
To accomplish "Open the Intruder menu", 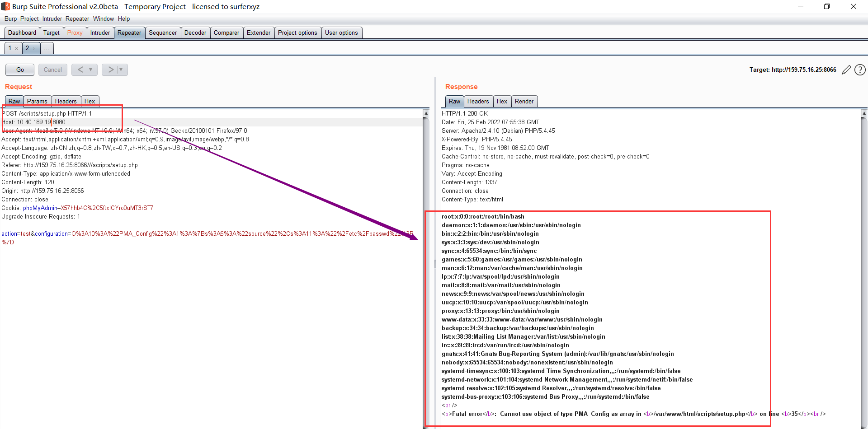I will (52, 19).
